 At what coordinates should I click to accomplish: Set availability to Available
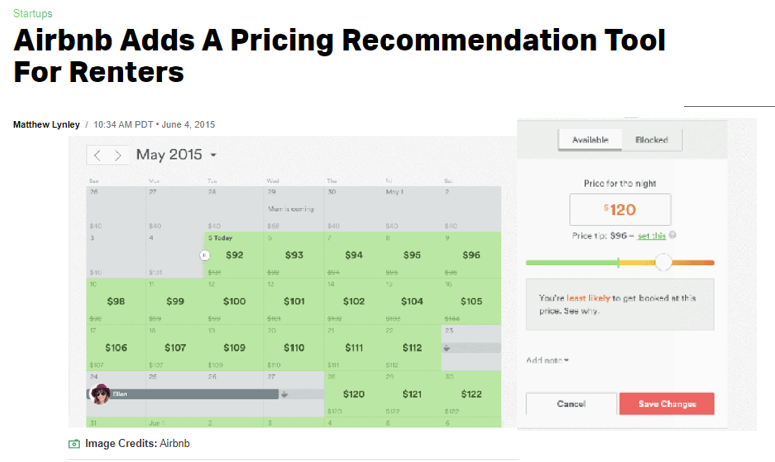click(x=590, y=140)
